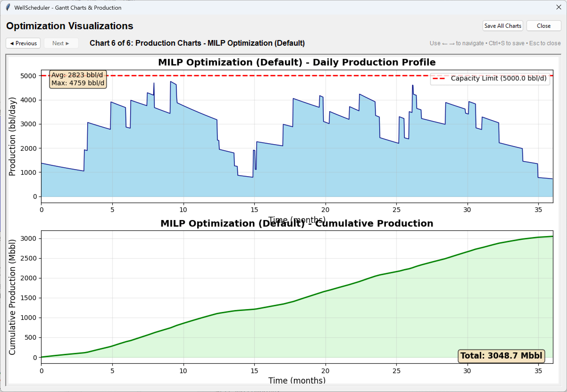Click the Avg/Max production stats box
The height and width of the screenshot is (392, 567).
[78, 79]
